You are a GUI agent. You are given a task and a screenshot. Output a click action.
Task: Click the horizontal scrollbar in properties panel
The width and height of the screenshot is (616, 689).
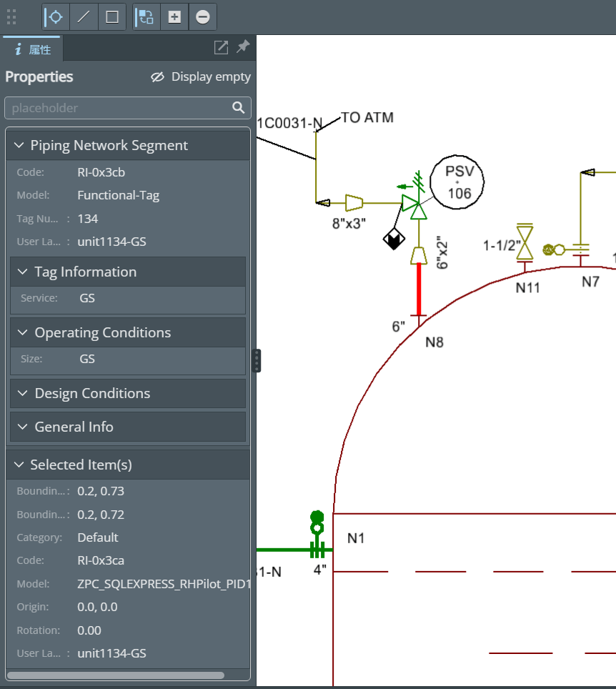coord(115,675)
